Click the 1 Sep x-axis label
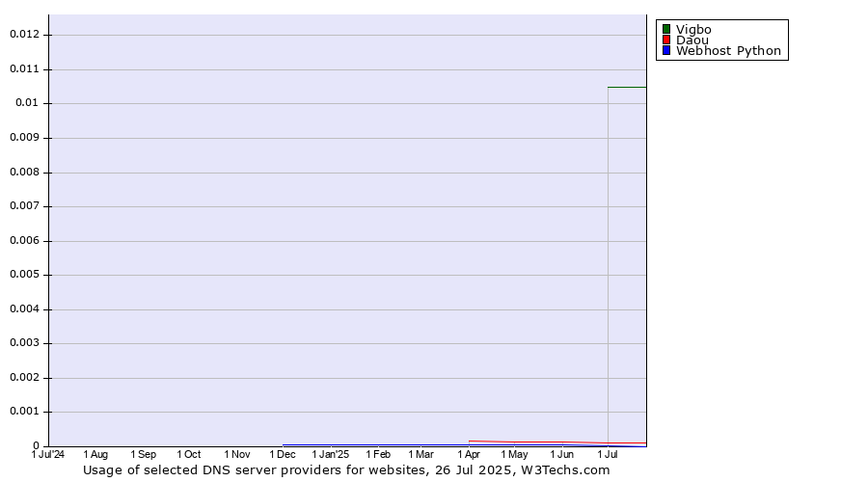868x482 pixels. [x=144, y=454]
